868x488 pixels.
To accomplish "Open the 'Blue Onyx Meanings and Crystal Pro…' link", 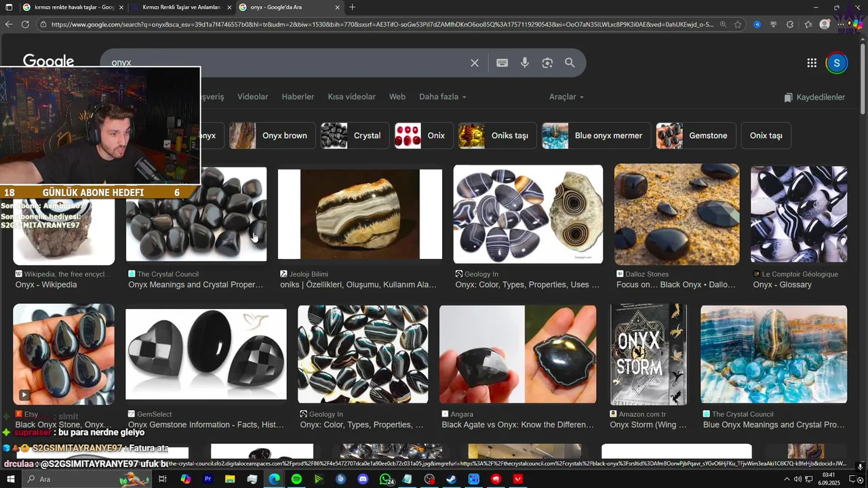I will 774,425.
